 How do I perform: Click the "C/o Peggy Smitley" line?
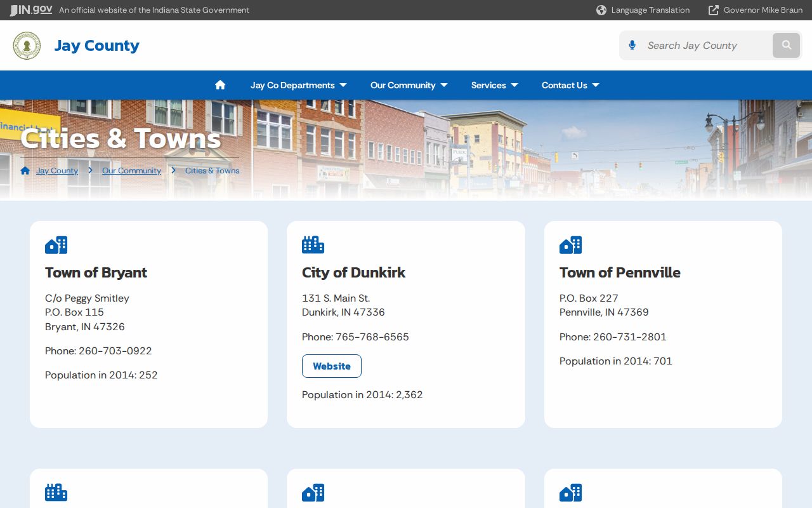pyautogui.click(x=87, y=298)
